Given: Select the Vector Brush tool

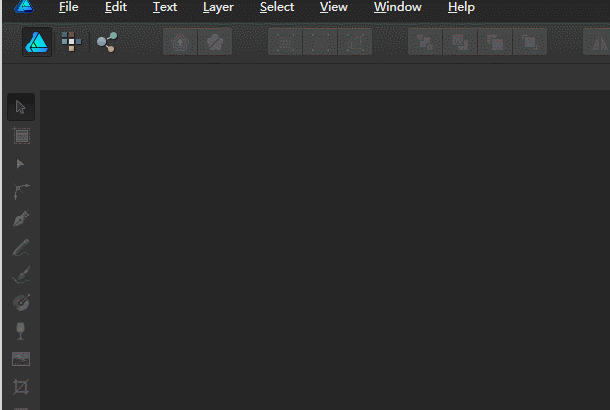Looking at the screenshot, I should point(21,275).
